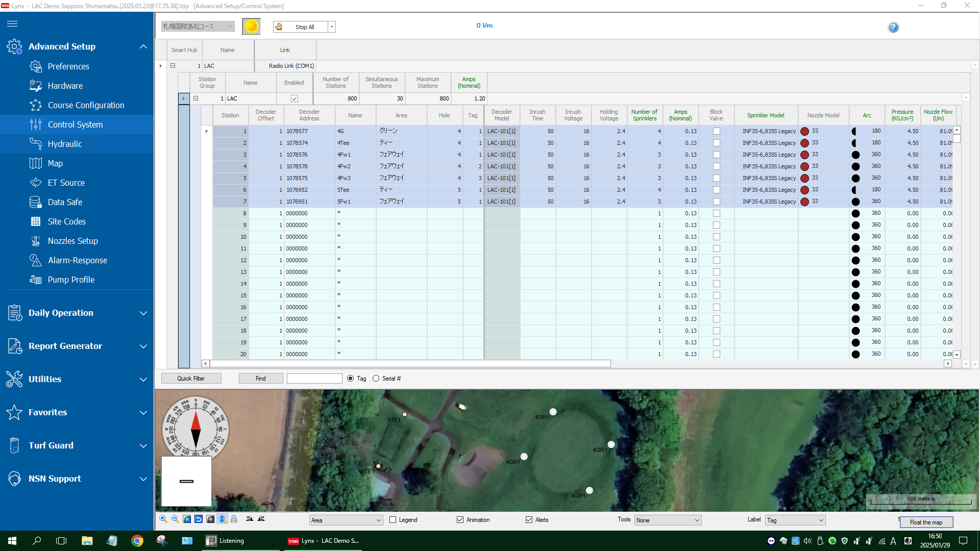The height and width of the screenshot is (551, 980).
Task: Toggle the Alerts checkbox
Action: [529, 520]
